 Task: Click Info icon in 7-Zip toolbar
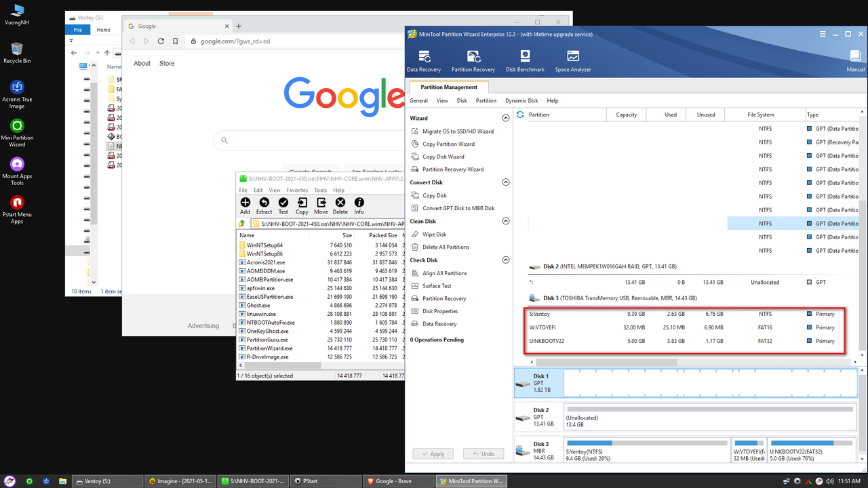[x=359, y=206]
